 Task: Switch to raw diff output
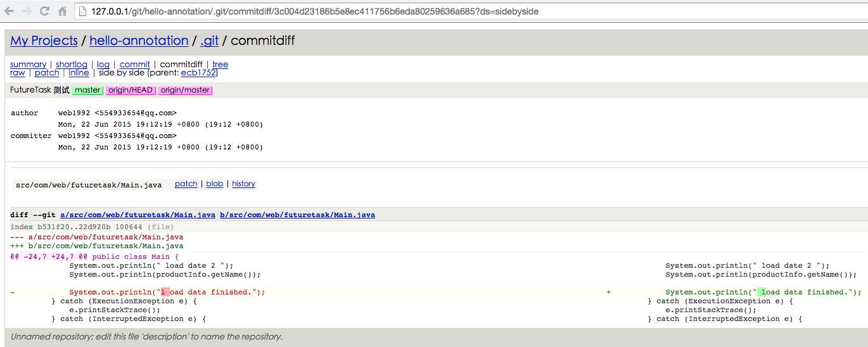18,73
